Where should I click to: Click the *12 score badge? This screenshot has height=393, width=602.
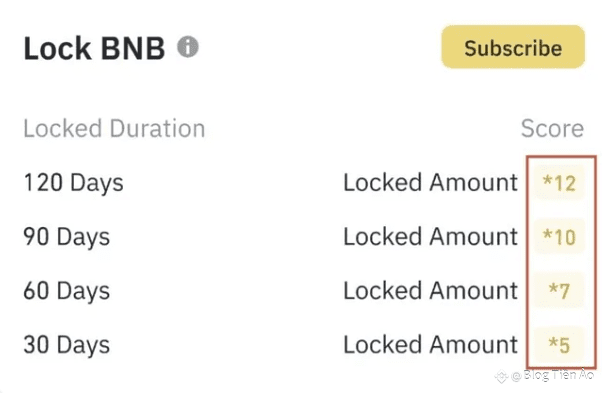pyautogui.click(x=559, y=183)
